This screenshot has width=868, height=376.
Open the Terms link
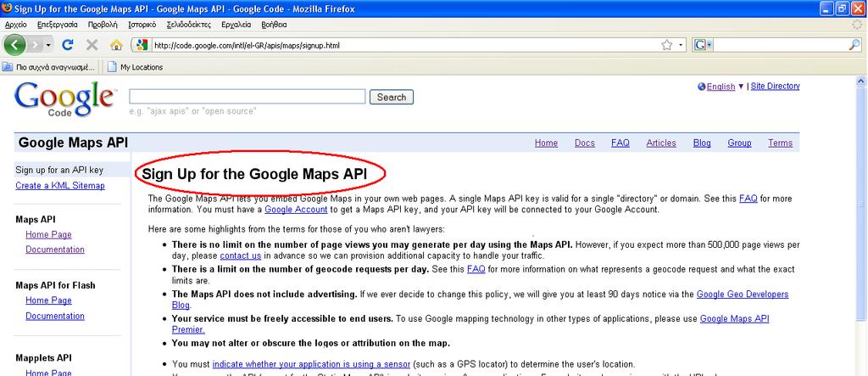(781, 143)
